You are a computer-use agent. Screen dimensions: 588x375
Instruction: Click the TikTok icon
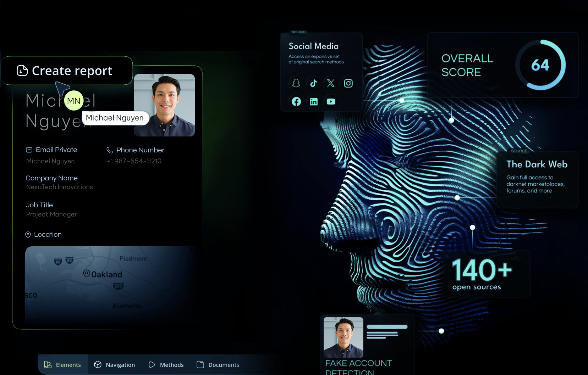tap(313, 83)
